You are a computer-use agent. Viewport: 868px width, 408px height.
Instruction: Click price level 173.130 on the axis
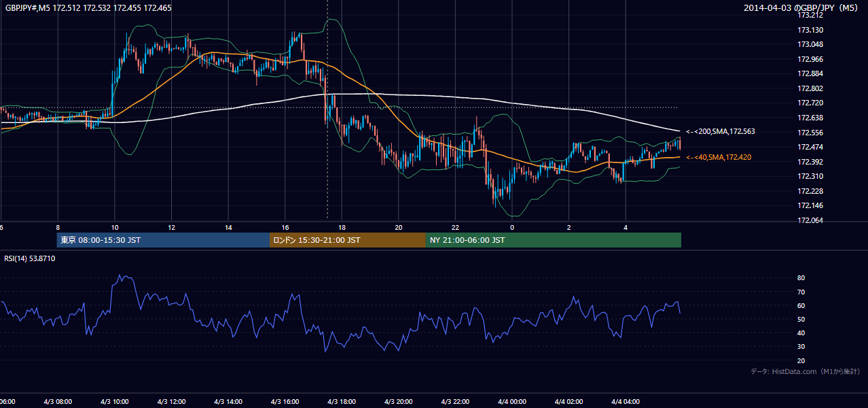point(810,30)
